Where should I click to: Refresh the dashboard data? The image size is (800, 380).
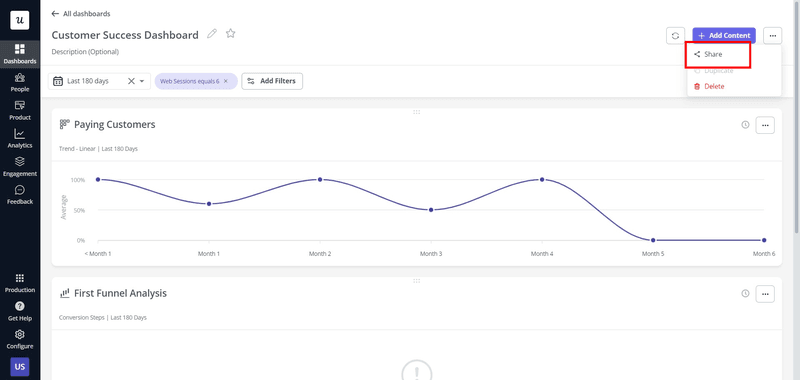tap(675, 36)
